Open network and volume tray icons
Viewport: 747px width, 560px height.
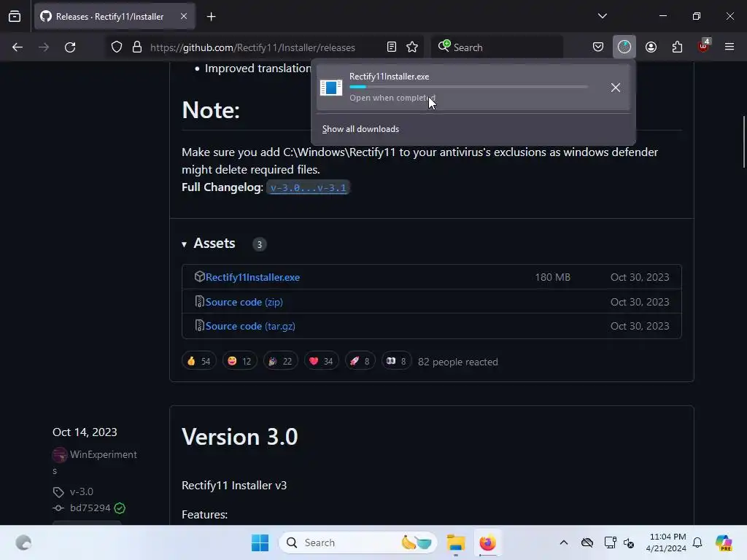[619, 542]
